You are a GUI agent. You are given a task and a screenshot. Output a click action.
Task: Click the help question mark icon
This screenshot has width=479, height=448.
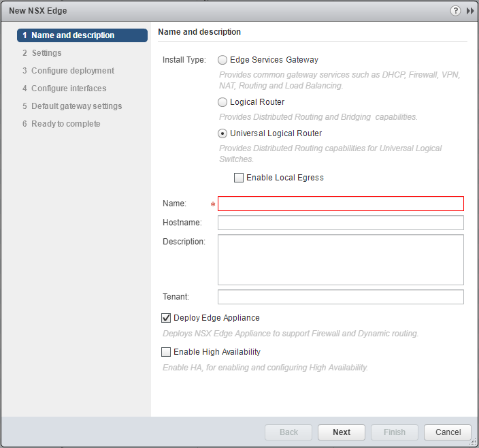click(x=455, y=11)
